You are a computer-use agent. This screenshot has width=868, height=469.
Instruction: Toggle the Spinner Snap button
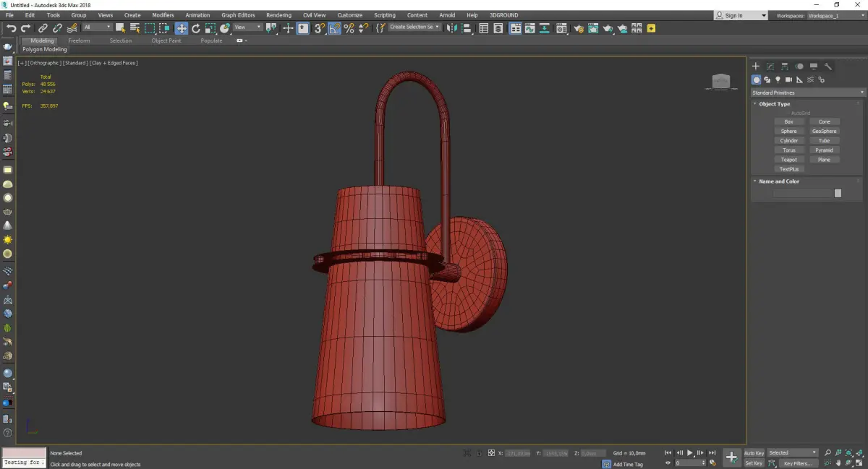pyautogui.click(x=363, y=28)
